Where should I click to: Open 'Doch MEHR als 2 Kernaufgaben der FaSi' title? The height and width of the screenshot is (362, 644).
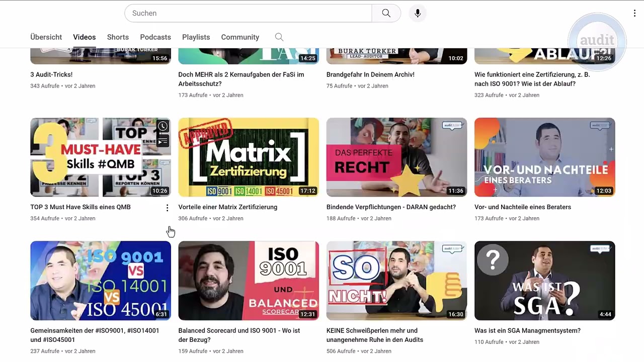241,79
